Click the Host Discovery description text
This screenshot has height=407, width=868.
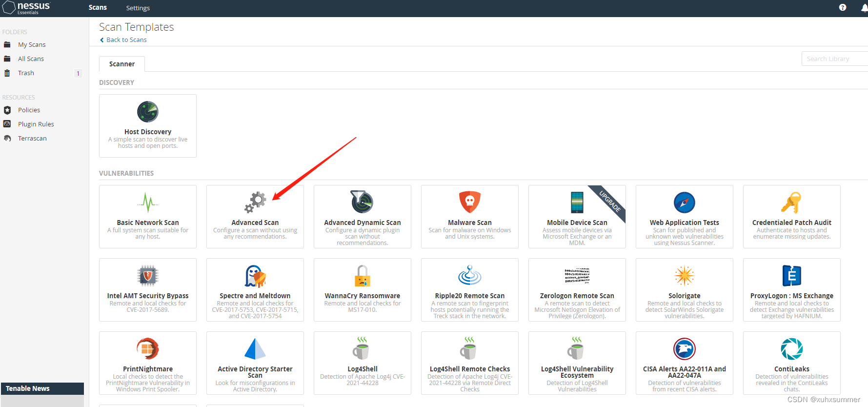pos(148,142)
